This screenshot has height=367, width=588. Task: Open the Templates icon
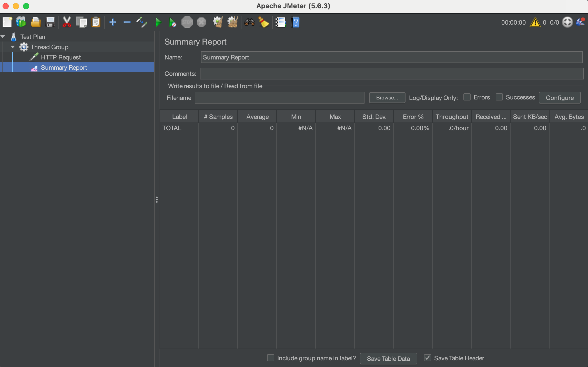[21, 22]
